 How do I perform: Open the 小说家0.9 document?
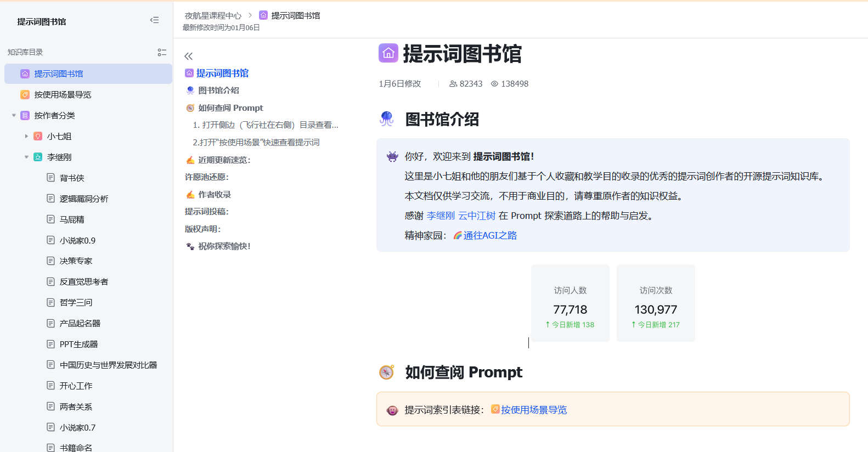[x=77, y=240]
